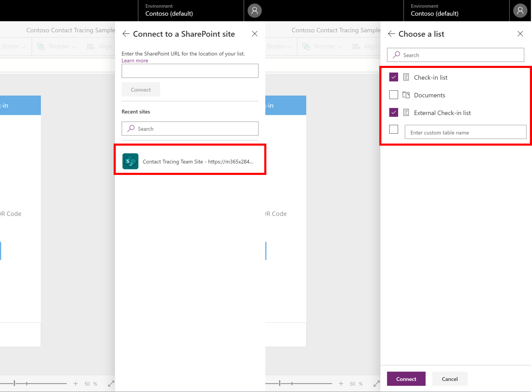This screenshot has height=392, width=532.
Task: Zoom in with the plus icon, right screen
Action: tap(341, 384)
